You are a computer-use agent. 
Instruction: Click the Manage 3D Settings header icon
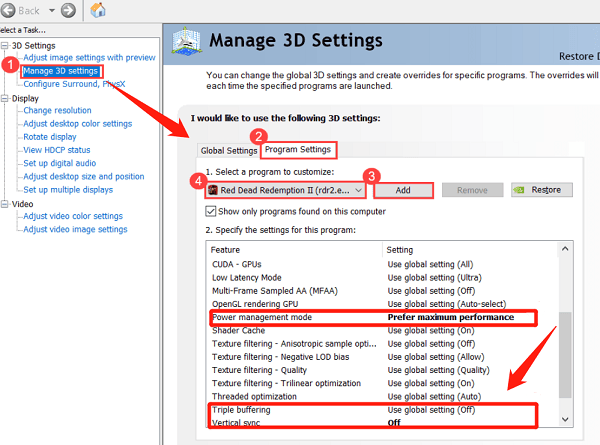point(186,42)
